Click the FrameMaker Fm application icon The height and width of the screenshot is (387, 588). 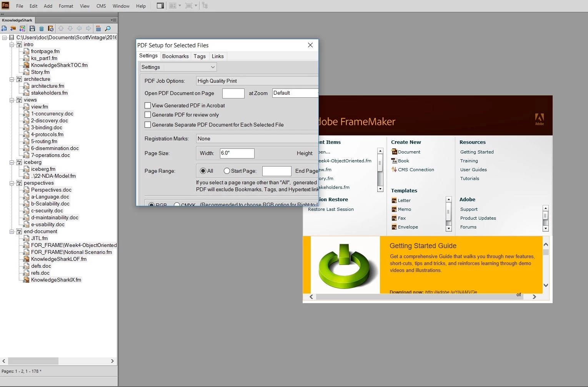5,5
